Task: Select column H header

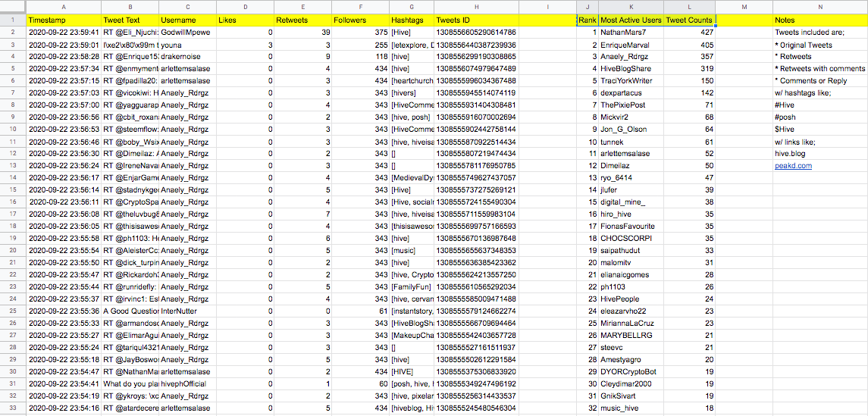Action: point(477,7)
